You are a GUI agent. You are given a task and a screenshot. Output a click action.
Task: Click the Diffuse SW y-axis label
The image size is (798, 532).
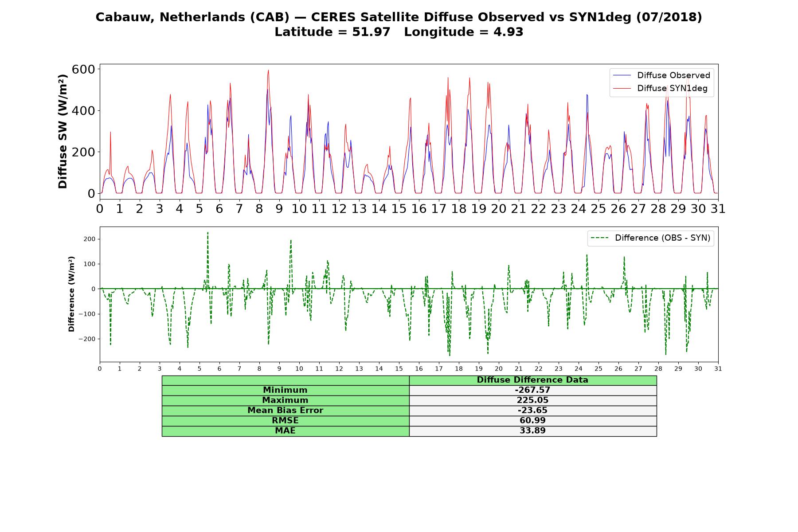(63, 132)
